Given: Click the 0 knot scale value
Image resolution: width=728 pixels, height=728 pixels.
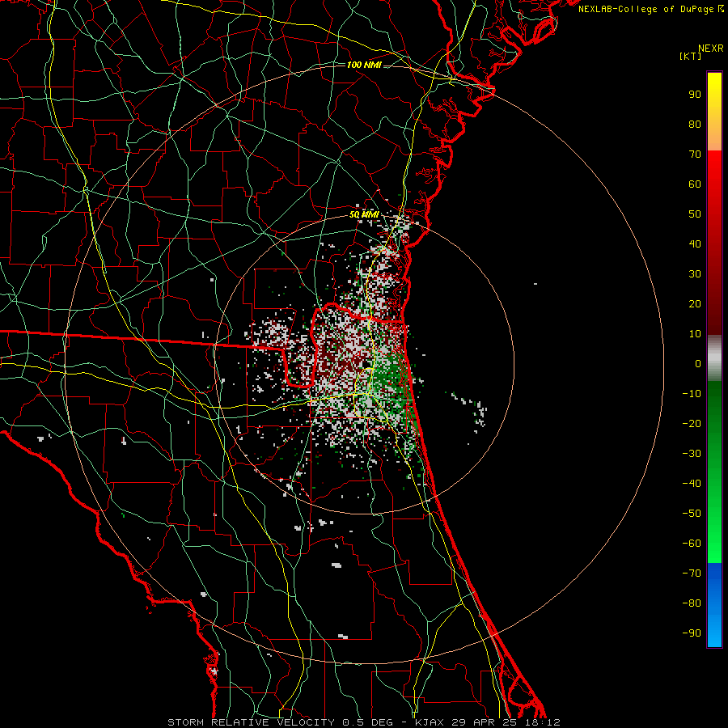Looking at the screenshot, I should pyautogui.click(x=698, y=364).
